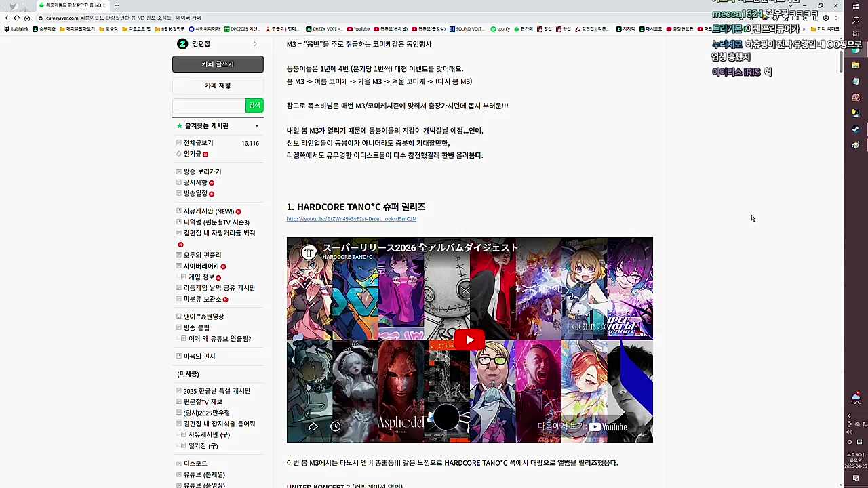Image resolution: width=868 pixels, height=488 pixels.
Task: Open the 일기장 (구) sub-board
Action: click(x=203, y=446)
